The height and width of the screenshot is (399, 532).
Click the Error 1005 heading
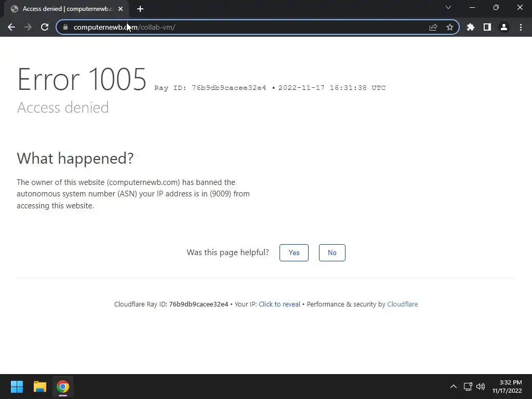(82, 79)
